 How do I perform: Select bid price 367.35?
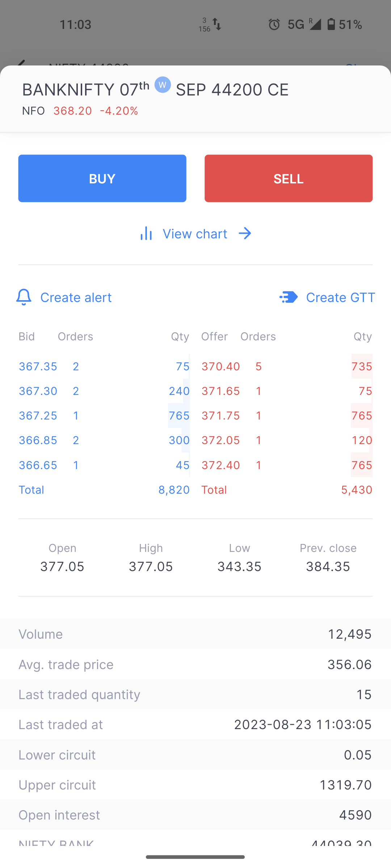38,366
